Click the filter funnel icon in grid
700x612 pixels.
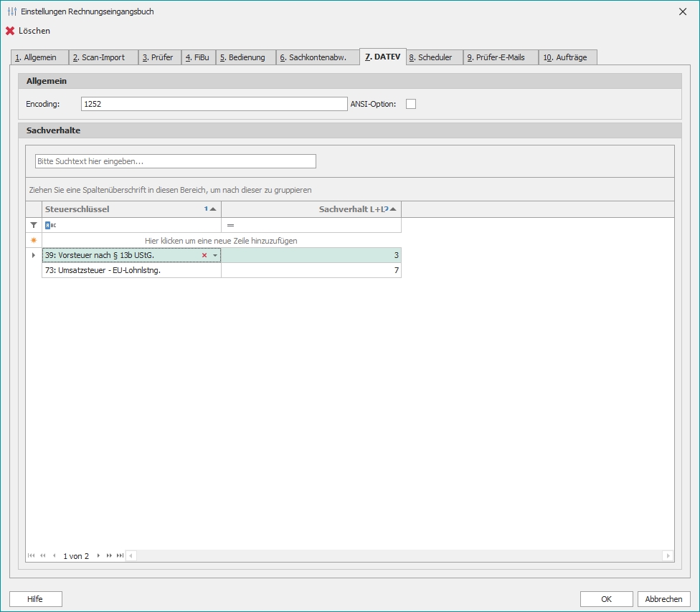[x=33, y=225]
